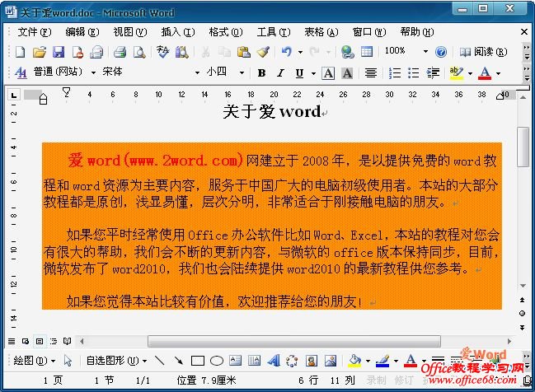
Task: Run spelling and grammar check
Action: pyautogui.click(x=162, y=52)
